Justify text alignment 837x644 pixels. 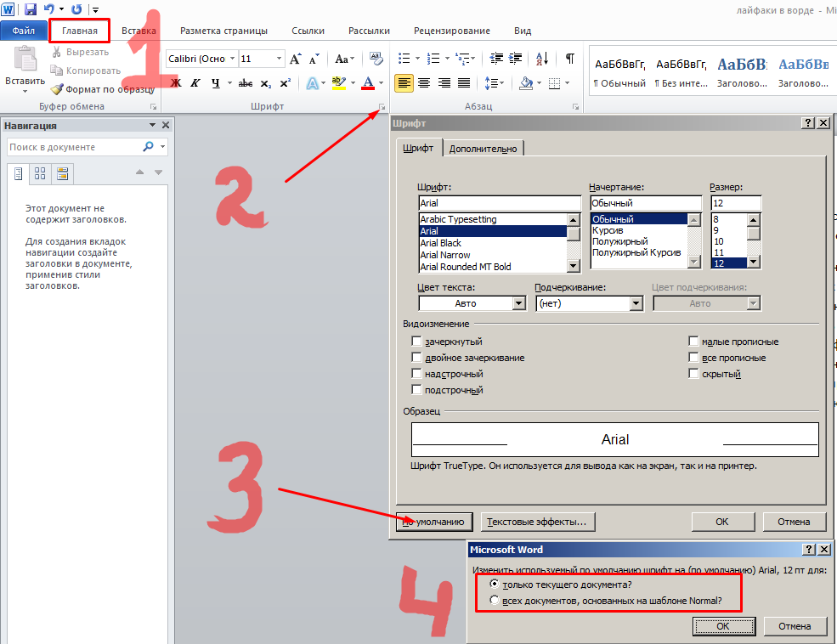point(464,83)
